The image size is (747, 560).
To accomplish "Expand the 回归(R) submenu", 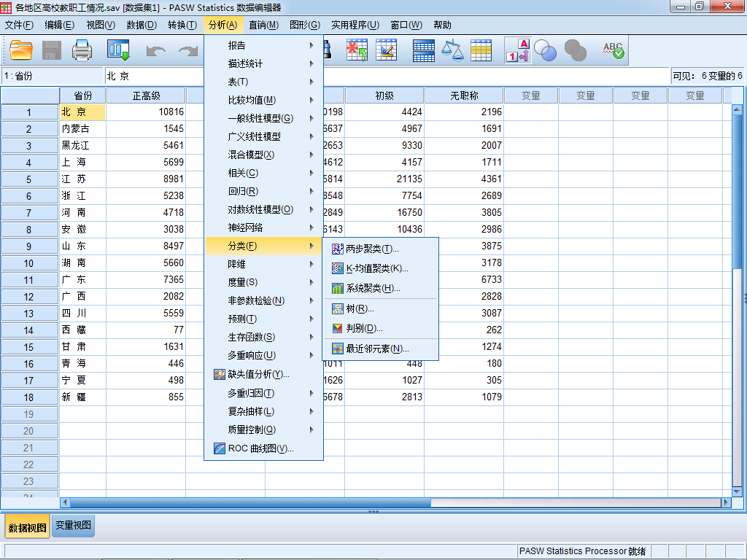I will (263, 191).
